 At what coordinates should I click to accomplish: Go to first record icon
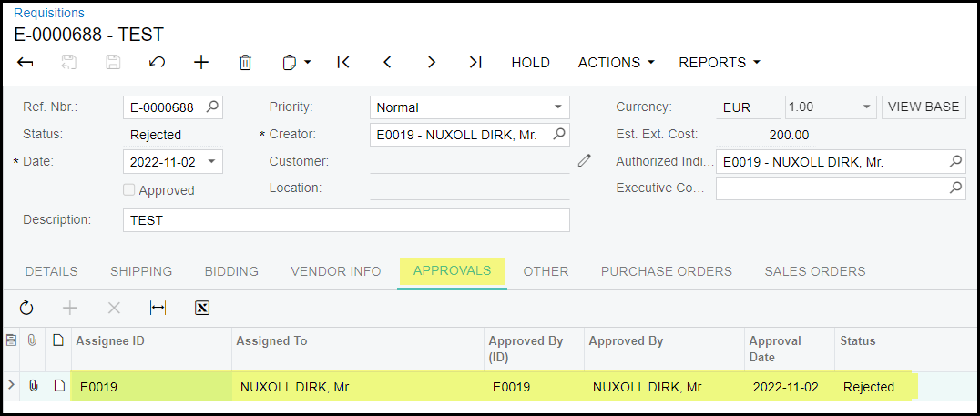[343, 63]
